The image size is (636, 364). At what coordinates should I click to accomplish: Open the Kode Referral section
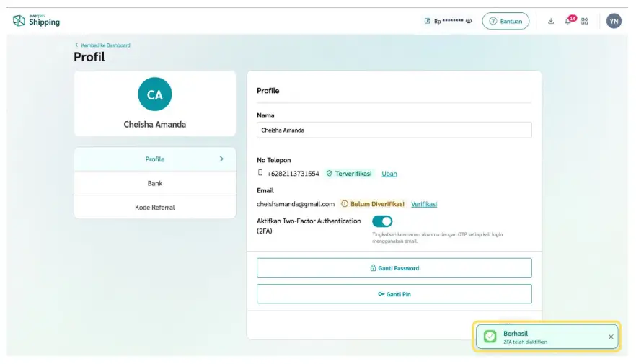154,208
